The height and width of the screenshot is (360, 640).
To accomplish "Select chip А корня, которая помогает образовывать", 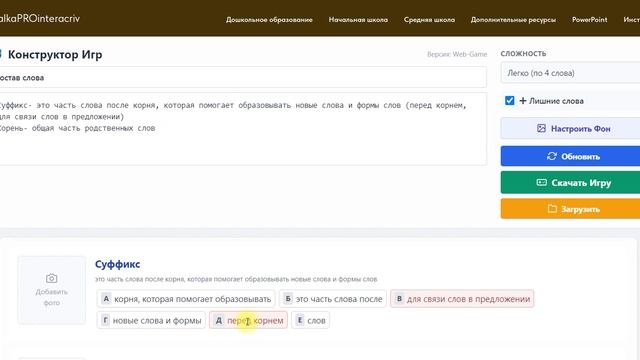I will click(186, 299).
